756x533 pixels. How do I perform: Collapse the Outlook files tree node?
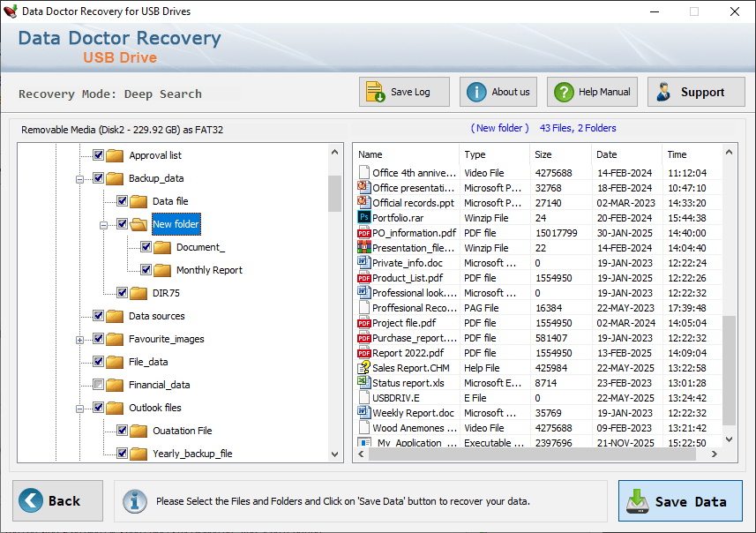point(79,409)
